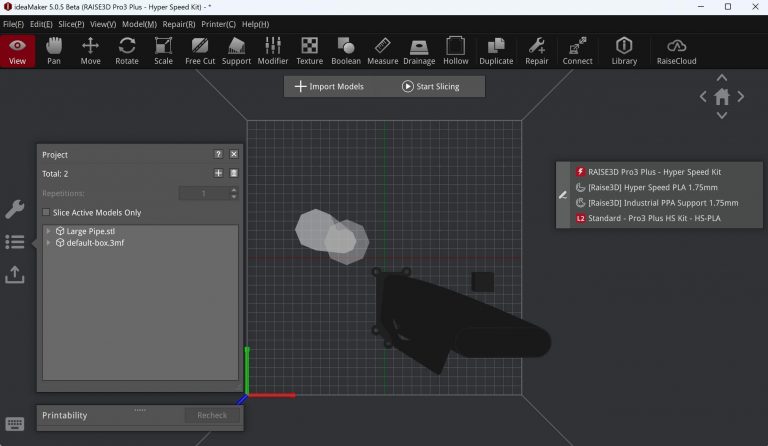
Task: Select the Scale tool
Action: [163, 51]
